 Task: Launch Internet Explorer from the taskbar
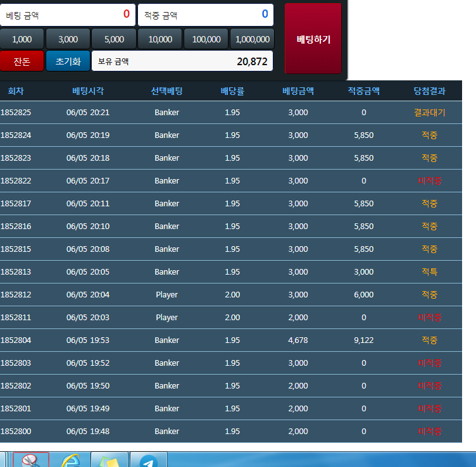tap(71, 460)
